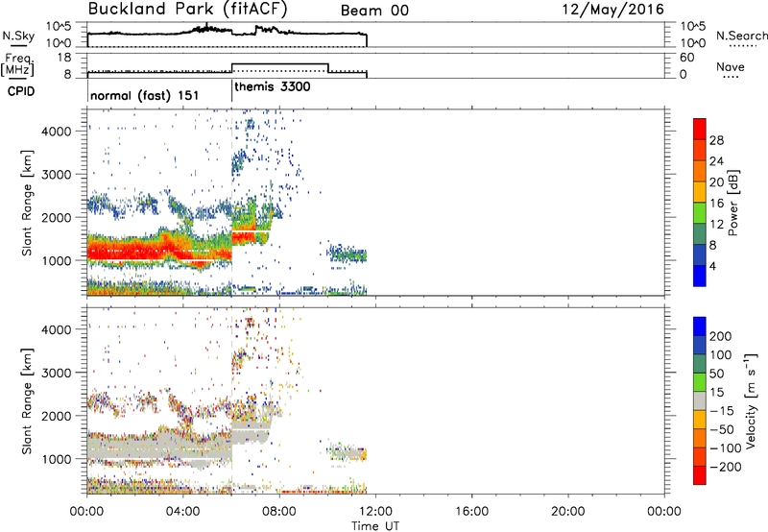Click the "Buckland Park (fitACF)" plot title
The width and height of the screenshot is (768, 532).
[187, 10]
